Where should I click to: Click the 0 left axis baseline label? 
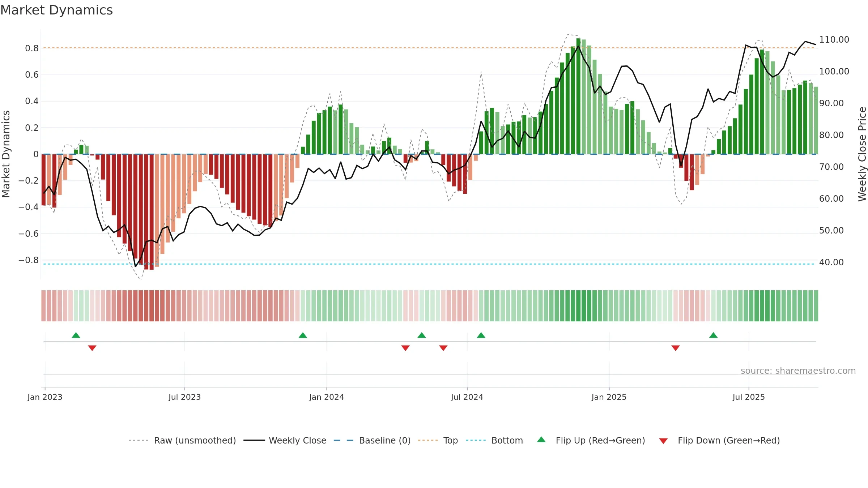pyautogui.click(x=36, y=154)
